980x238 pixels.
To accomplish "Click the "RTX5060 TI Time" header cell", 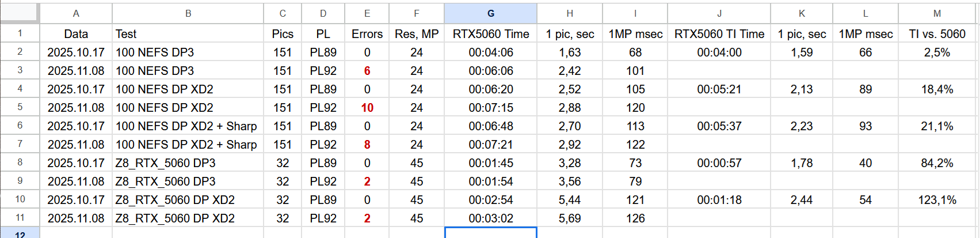I will pyautogui.click(x=719, y=34).
